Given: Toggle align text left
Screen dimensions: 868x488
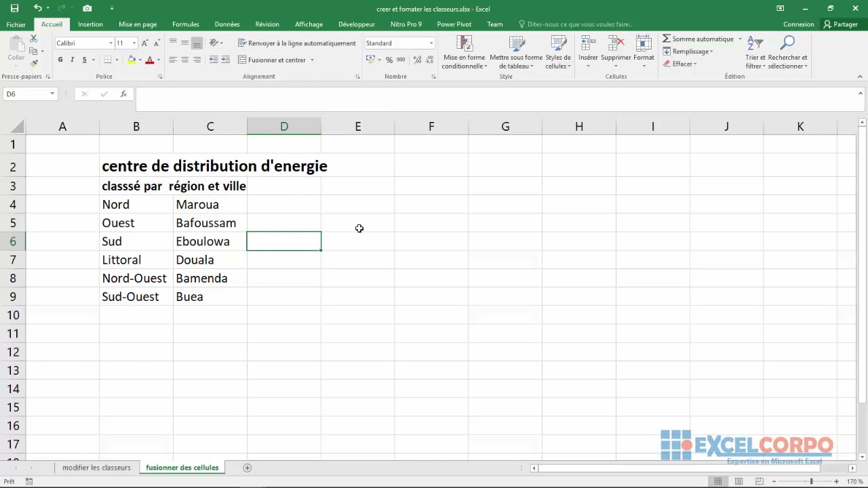Looking at the screenshot, I should pos(173,60).
